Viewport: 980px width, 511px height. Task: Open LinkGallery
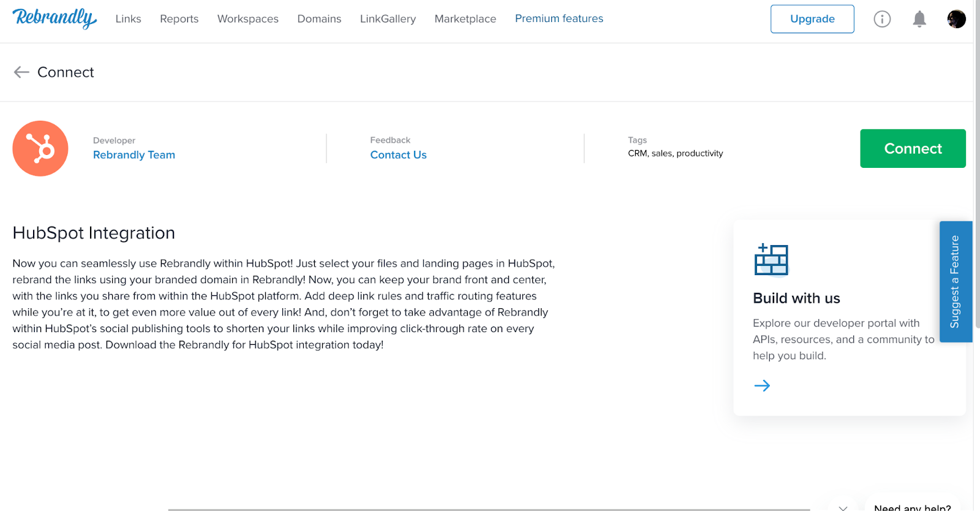point(388,19)
